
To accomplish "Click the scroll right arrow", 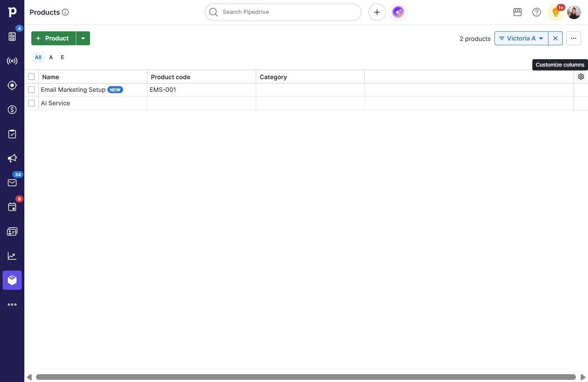I will [583, 377].
